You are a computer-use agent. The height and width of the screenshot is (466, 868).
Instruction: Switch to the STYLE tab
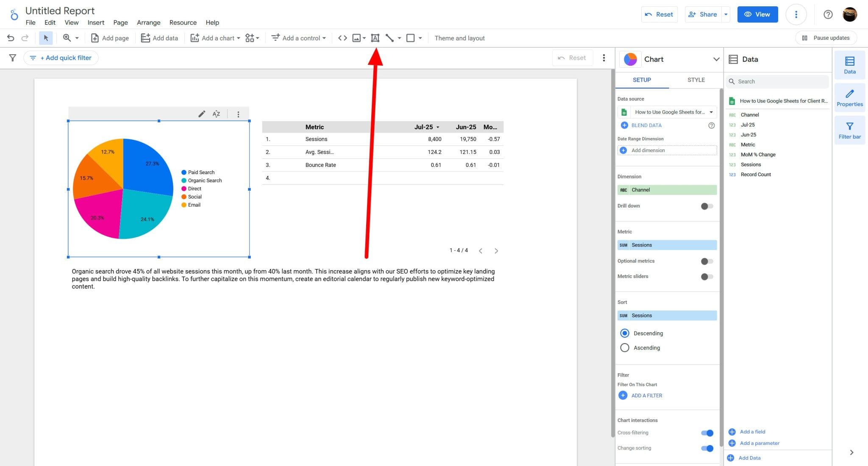[696, 80]
